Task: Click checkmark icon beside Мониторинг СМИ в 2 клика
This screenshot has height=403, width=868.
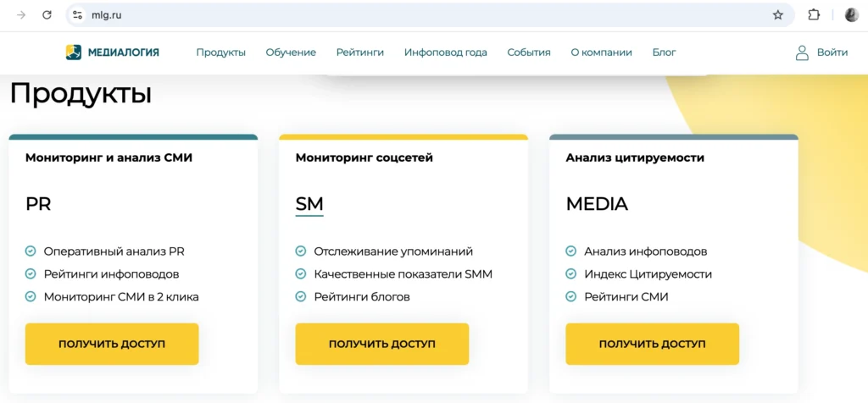Action: pos(31,297)
